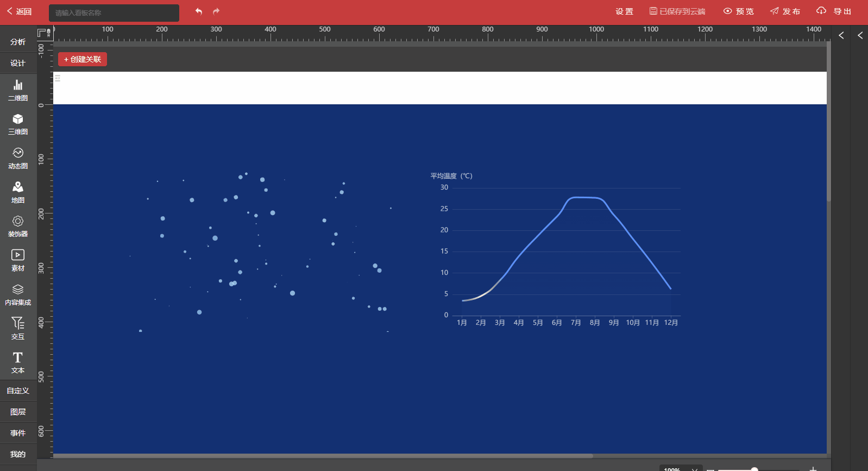Toggle 预览 preview eye button

[739, 11]
